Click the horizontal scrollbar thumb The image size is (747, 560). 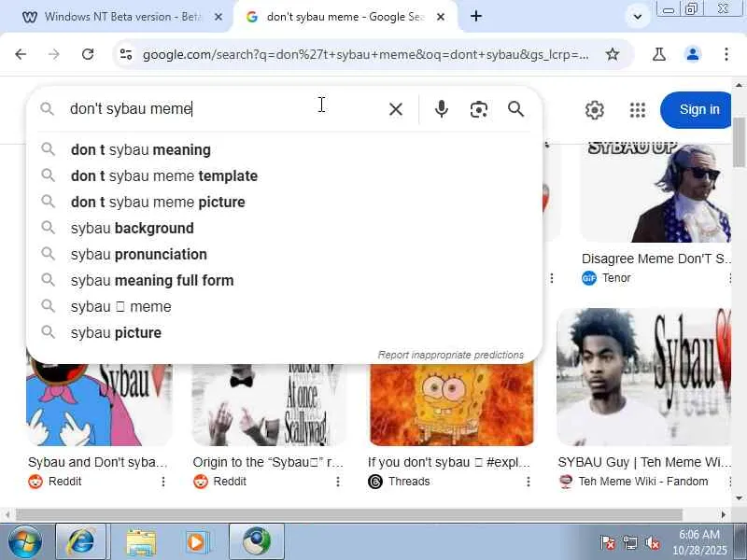(x=348, y=514)
